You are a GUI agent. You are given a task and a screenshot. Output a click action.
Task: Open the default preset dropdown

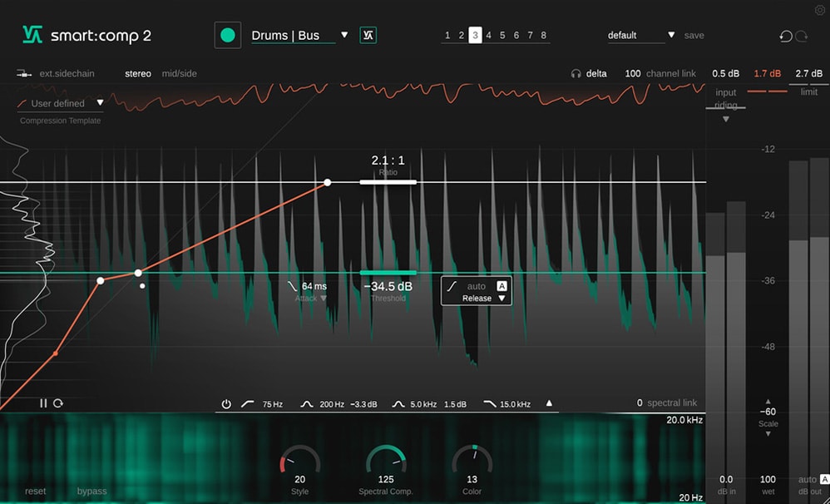(671, 35)
